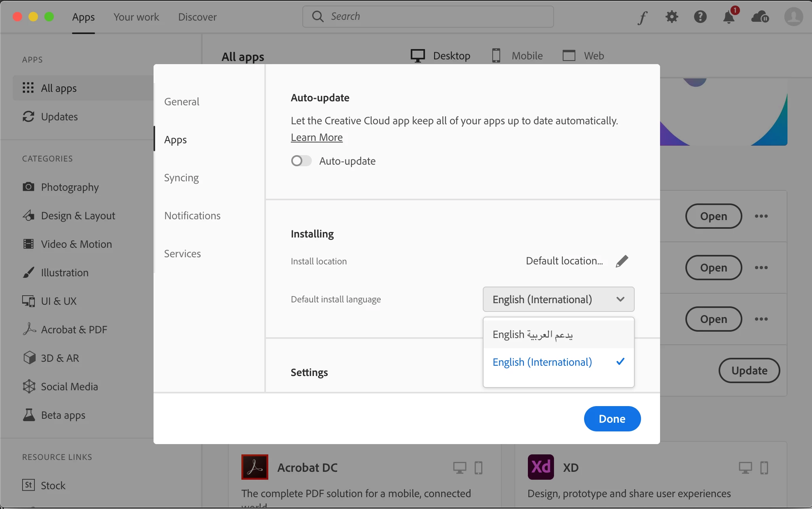The image size is (812, 509).
Task: Open the Stock resource link
Action: [44, 485]
